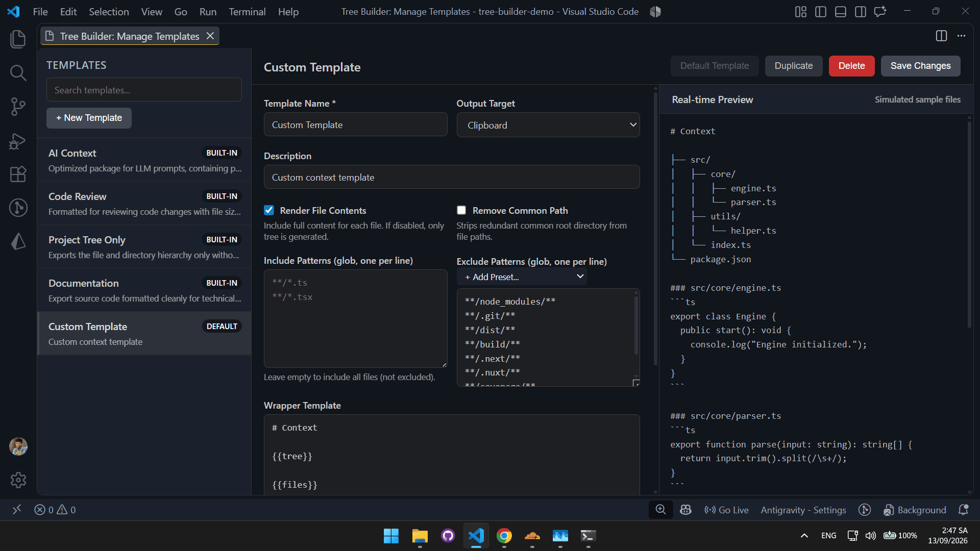Click the form area vertical scrollbar
Image resolution: width=980 pixels, height=551 pixels.
pos(655,229)
